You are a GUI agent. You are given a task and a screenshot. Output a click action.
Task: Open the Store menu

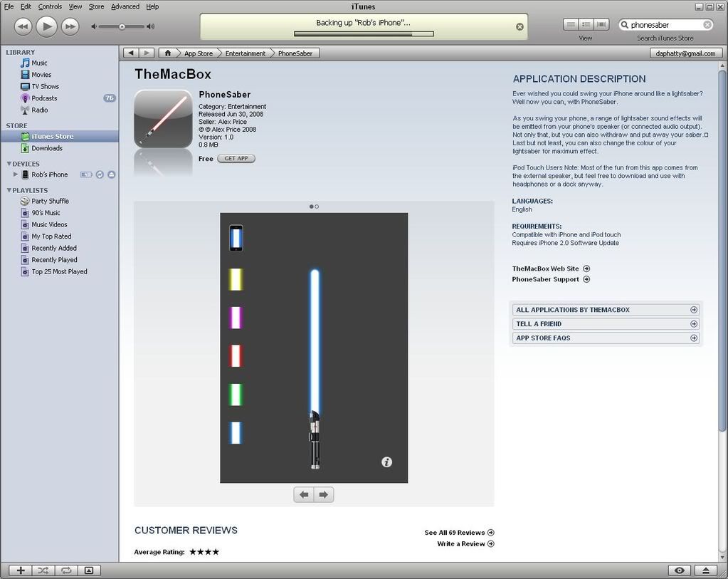pos(96,6)
